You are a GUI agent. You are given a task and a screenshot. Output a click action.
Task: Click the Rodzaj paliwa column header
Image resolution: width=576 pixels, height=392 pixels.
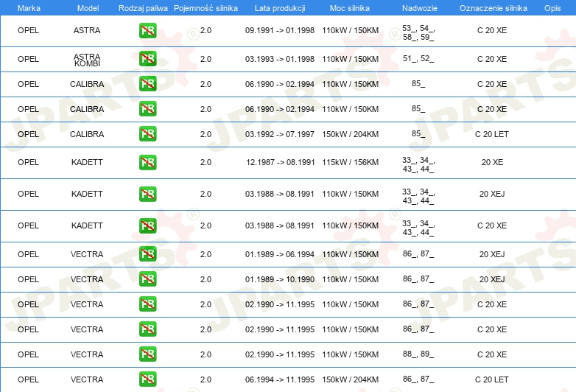pyautogui.click(x=143, y=8)
